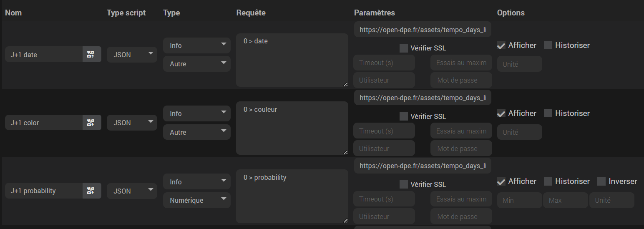Click the URL field for J+1 date
Image resolution: width=644 pixels, height=229 pixels.
423,30
